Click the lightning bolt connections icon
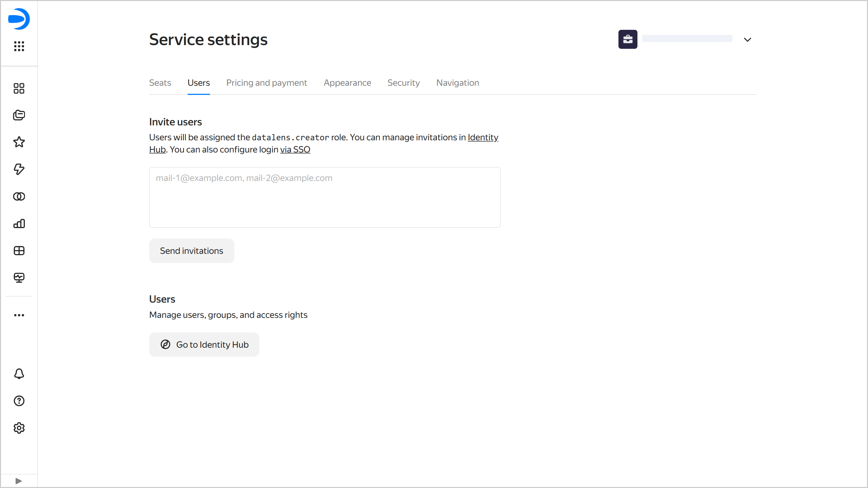The width and height of the screenshot is (868, 488). (19, 169)
